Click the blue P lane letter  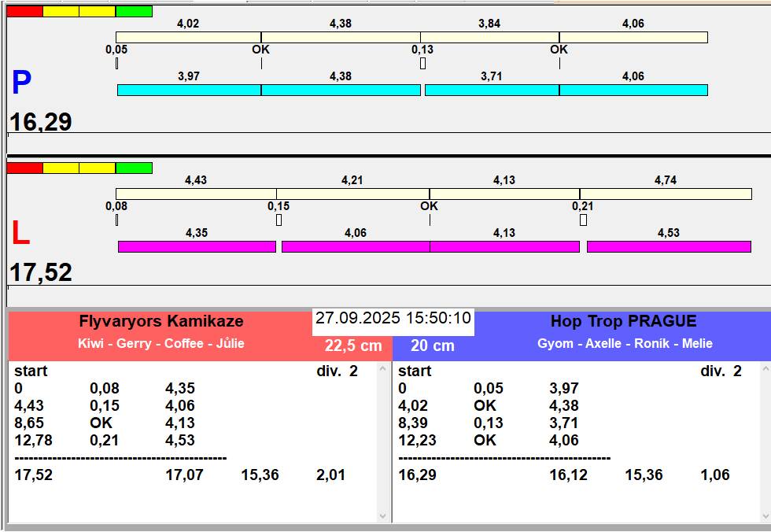pos(22,83)
